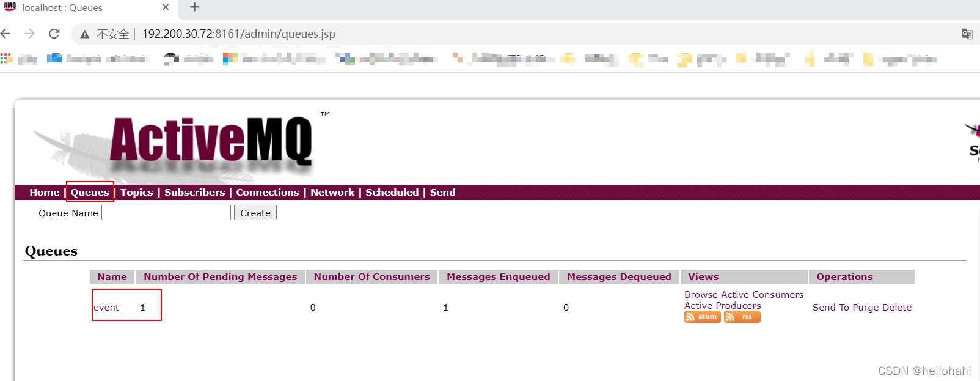Open the atom feed for event queue

click(702, 317)
